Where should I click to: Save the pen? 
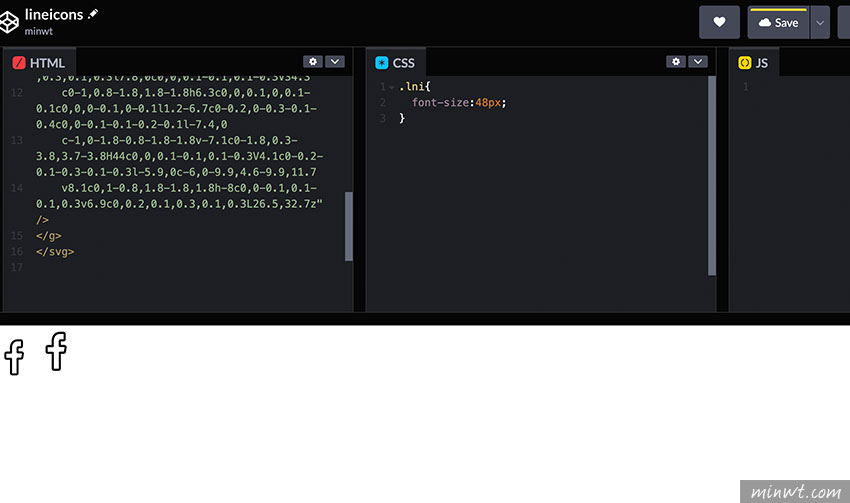(778, 22)
